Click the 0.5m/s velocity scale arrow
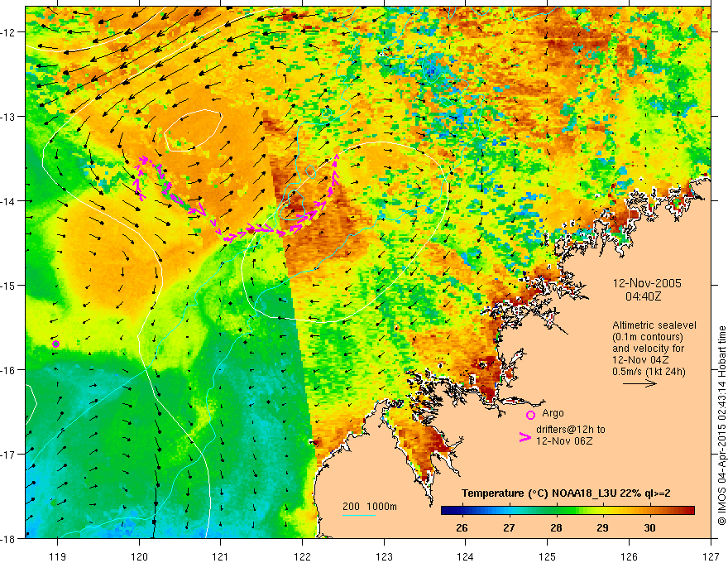728x563 pixels. coord(639,383)
